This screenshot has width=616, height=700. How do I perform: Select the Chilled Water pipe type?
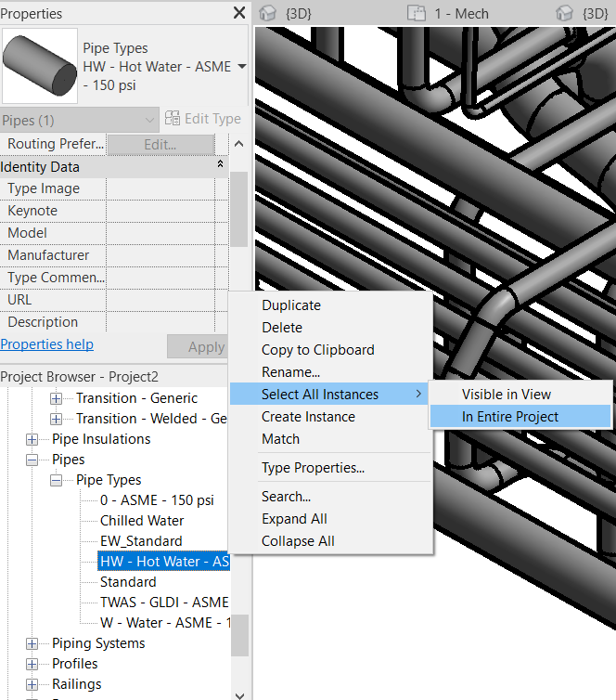(x=142, y=521)
